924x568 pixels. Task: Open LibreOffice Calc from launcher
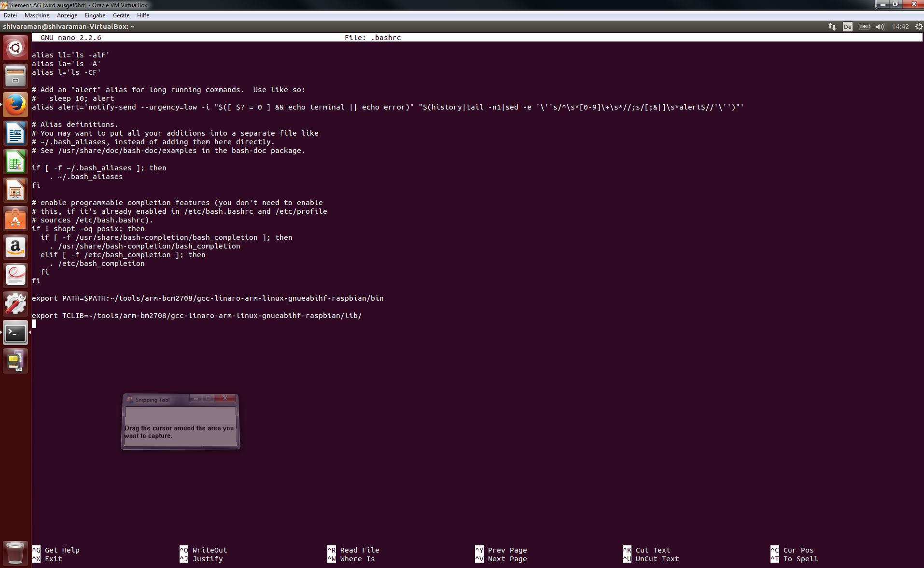pos(15,162)
